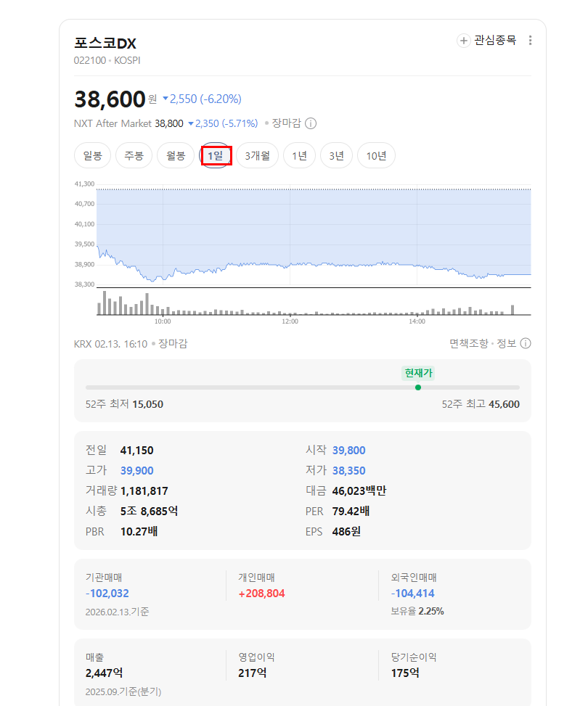
Task: Select the 10년 chart range
Action: pyautogui.click(x=376, y=156)
